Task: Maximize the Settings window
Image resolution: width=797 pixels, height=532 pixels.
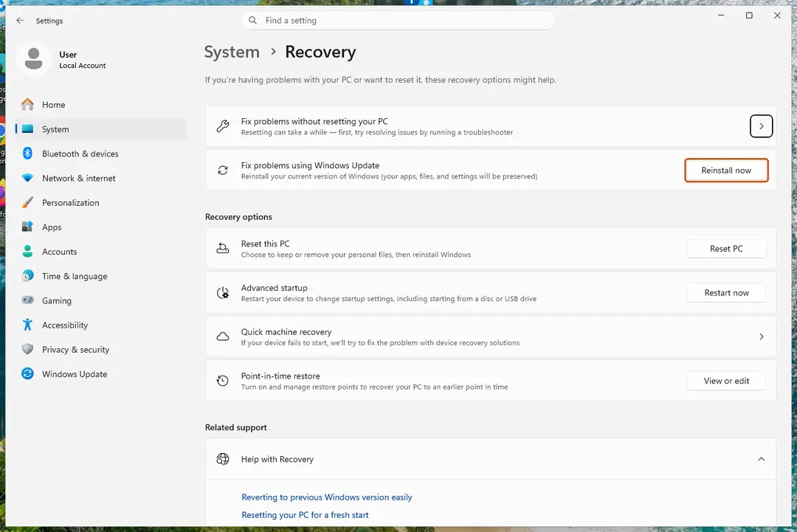Action: pos(749,15)
